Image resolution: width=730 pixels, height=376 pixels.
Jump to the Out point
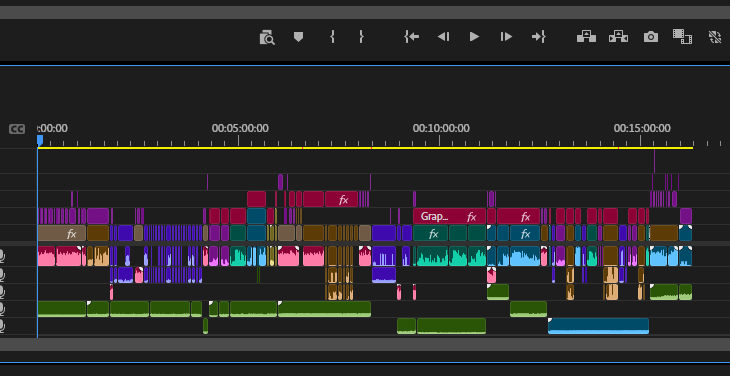539,37
